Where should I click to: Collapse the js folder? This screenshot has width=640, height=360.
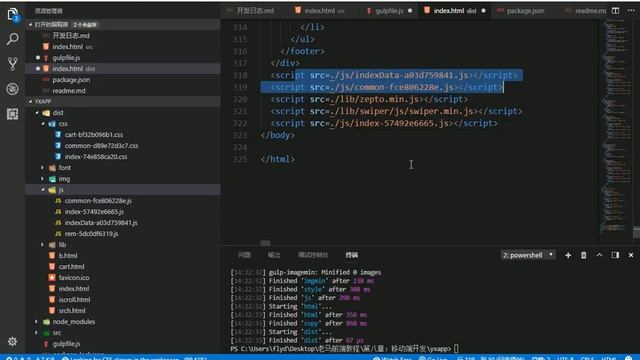click(x=42, y=190)
